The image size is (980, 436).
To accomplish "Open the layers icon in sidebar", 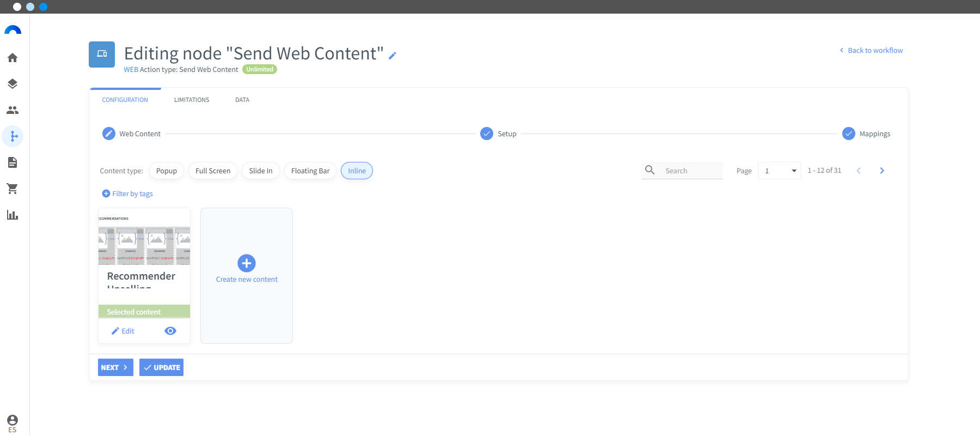I will 13,84.
